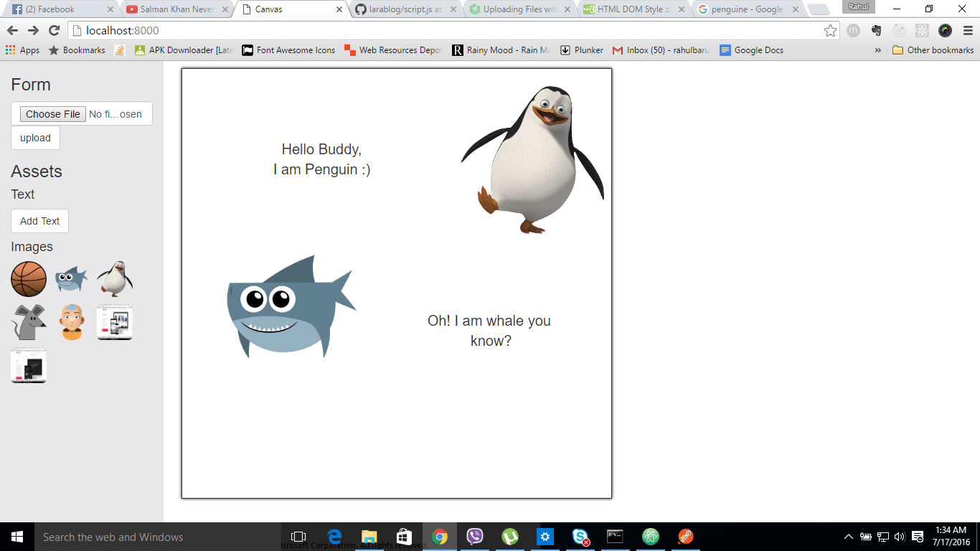980x551 pixels.
Task: Click the 'Form' heading
Action: tap(31, 85)
